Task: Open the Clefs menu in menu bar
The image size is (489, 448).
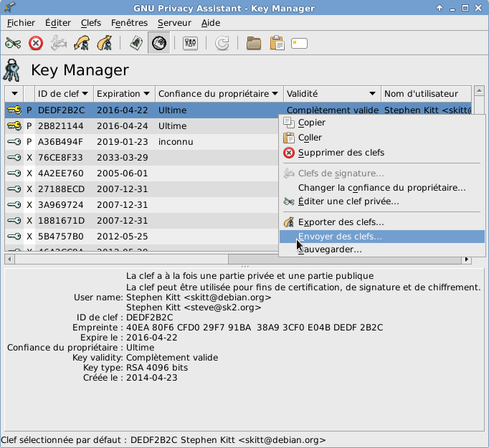Action: point(91,23)
